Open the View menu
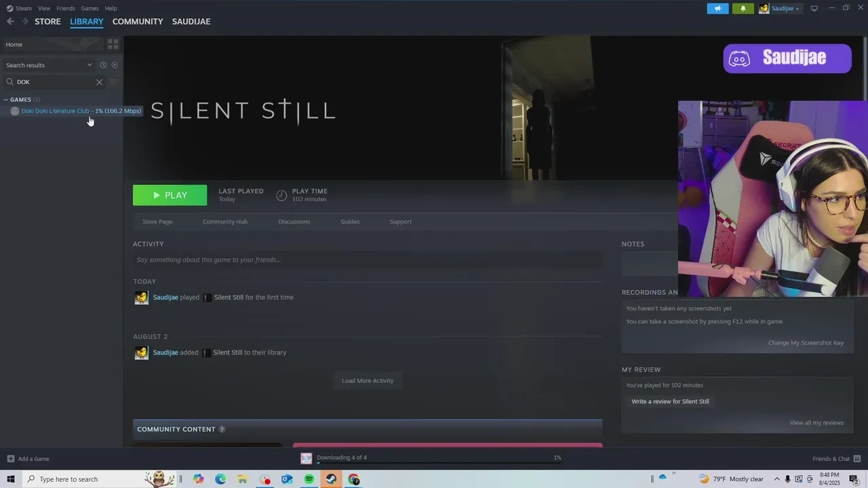The image size is (868, 488). coord(44,8)
